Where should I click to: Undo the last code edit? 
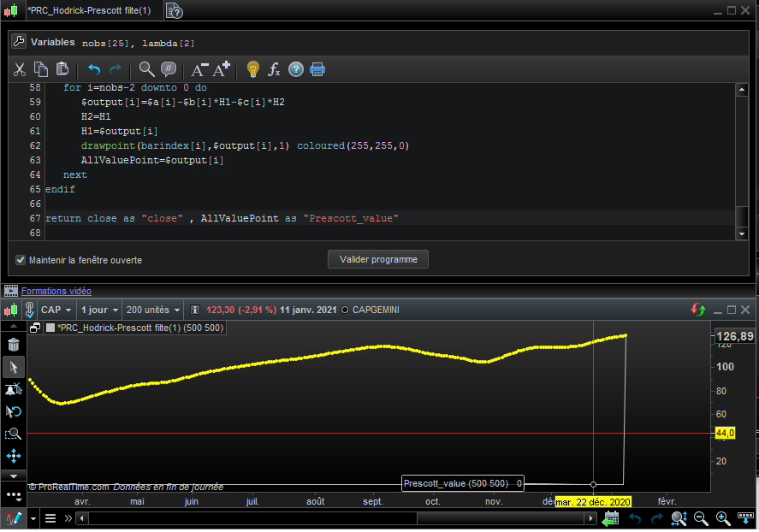pyautogui.click(x=94, y=69)
